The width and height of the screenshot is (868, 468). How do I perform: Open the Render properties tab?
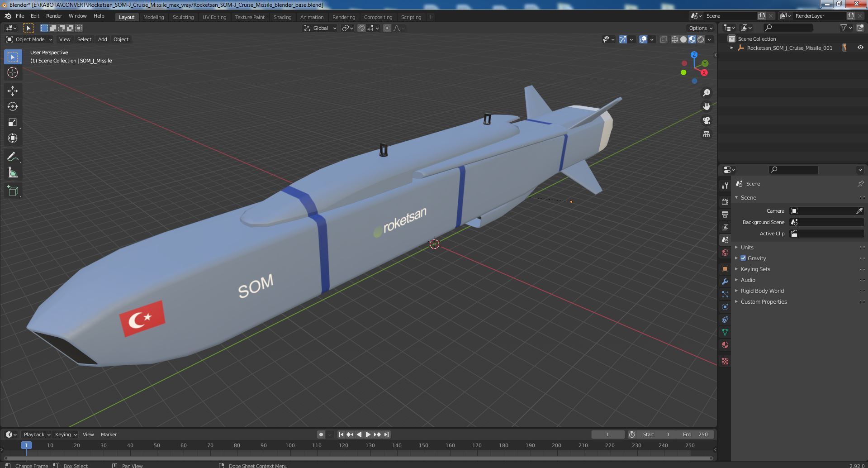tap(725, 201)
